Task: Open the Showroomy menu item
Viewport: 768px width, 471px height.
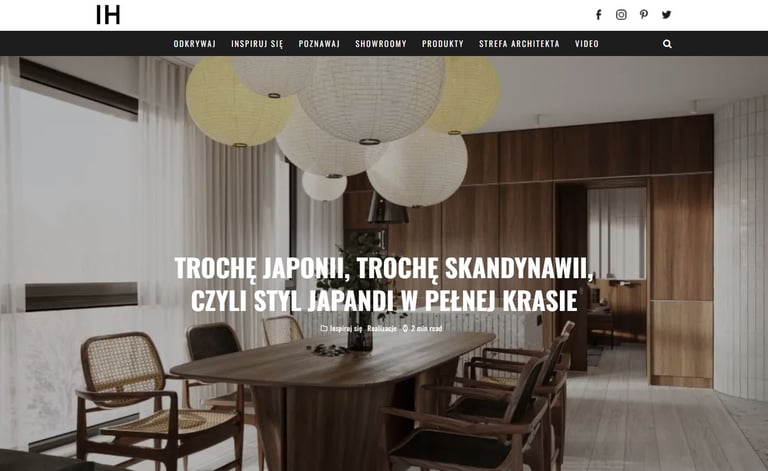Action: (x=381, y=44)
